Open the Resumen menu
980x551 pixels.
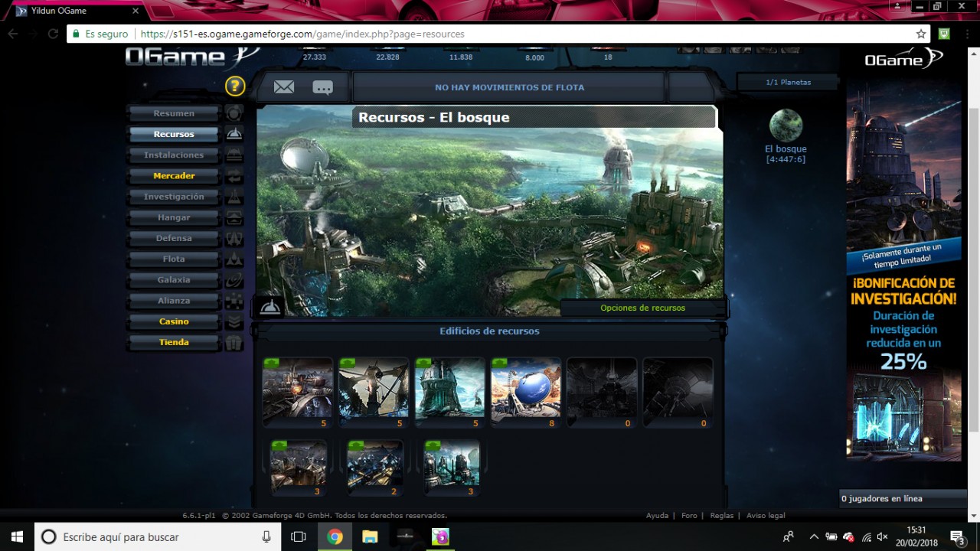coord(174,113)
